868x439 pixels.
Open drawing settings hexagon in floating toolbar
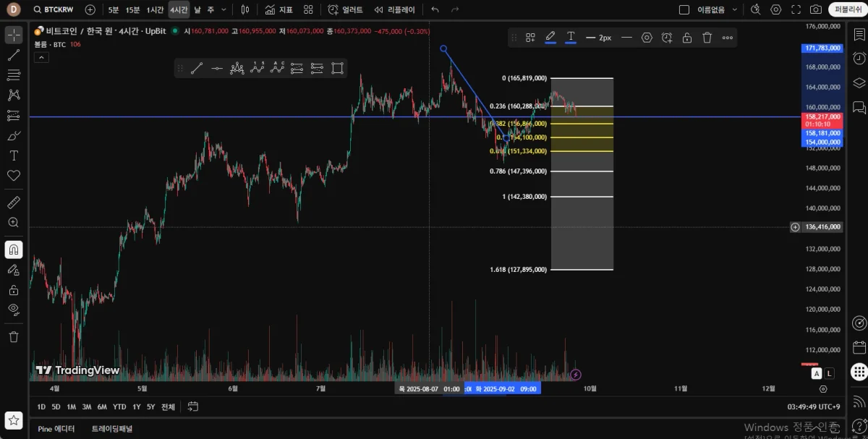pyautogui.click(x=647, y=38)
